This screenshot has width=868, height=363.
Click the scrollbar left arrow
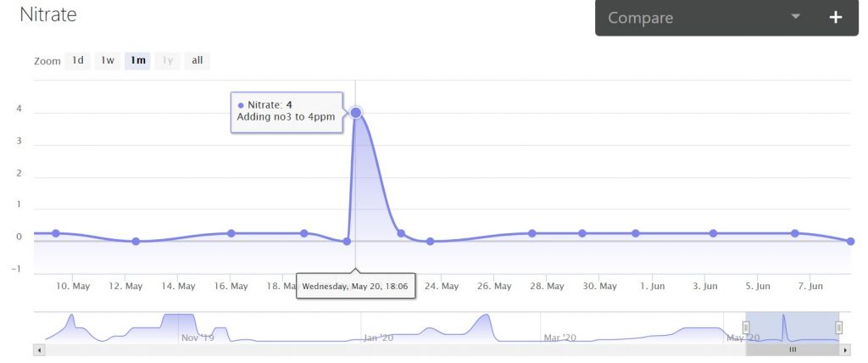coord(37,349)
